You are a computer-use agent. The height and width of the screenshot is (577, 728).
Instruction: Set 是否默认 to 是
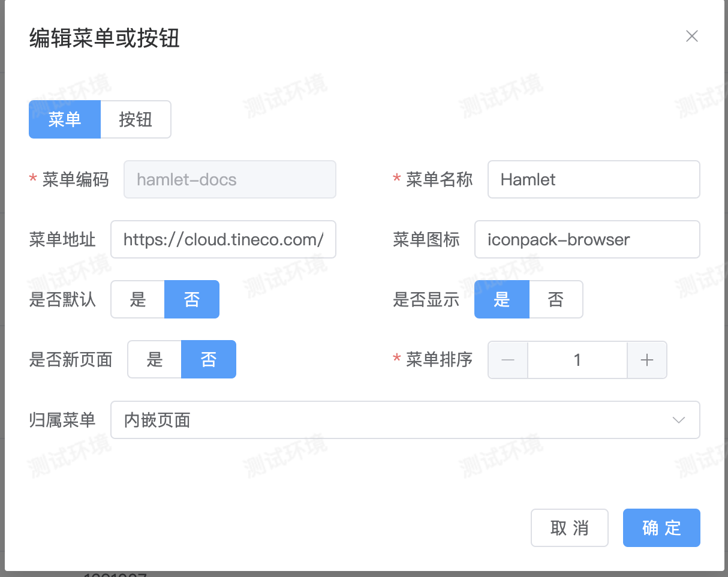[x=138, y=299]
